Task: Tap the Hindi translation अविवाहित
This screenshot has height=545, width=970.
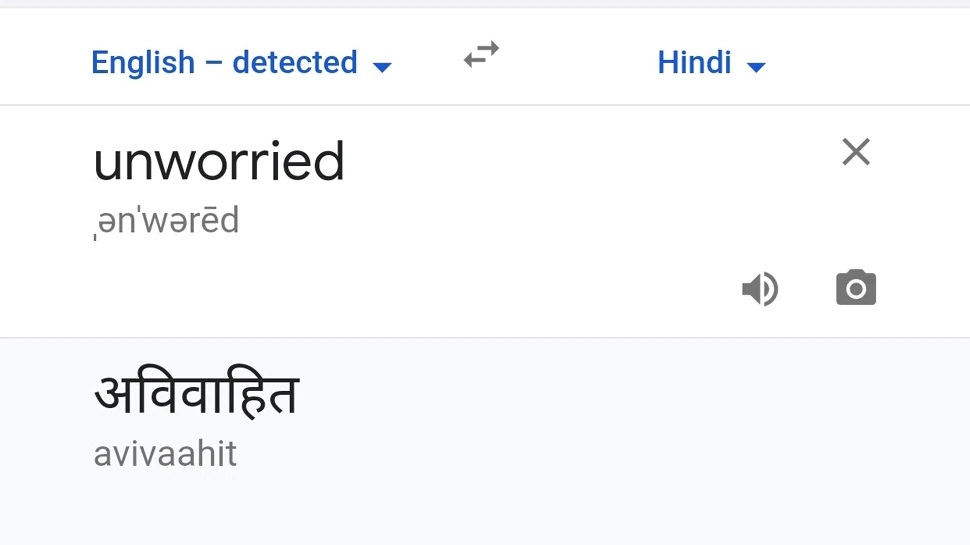Action: pyautogui.click(x=197, y=394)
